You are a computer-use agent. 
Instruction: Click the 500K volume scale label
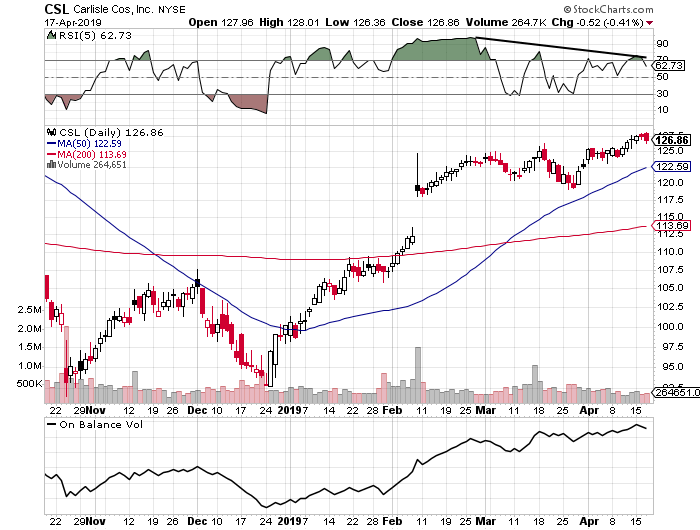pos(29,384)
